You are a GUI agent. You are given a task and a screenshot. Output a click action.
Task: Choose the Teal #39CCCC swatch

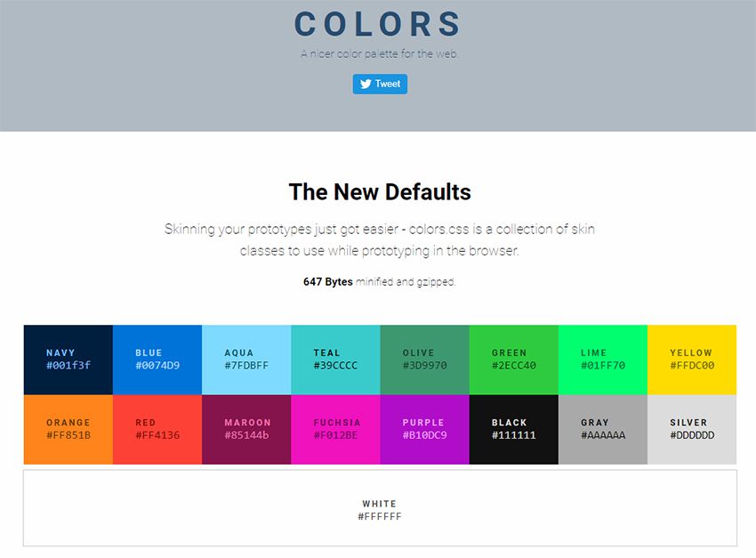(x=335, y=360)
